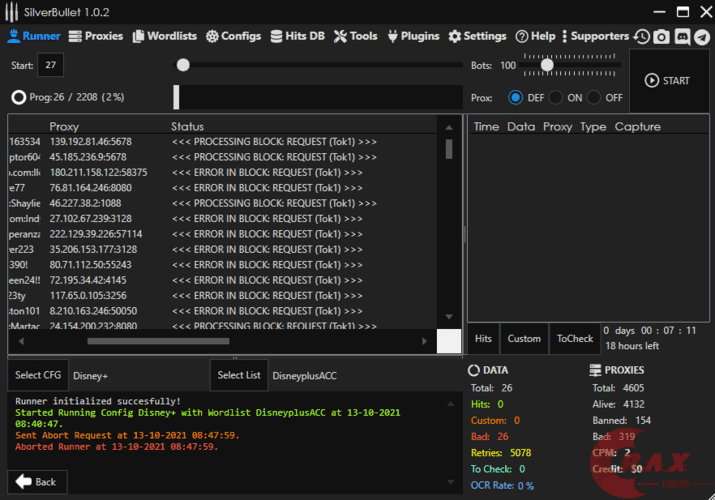Turn proxy mode OFF

594,98
